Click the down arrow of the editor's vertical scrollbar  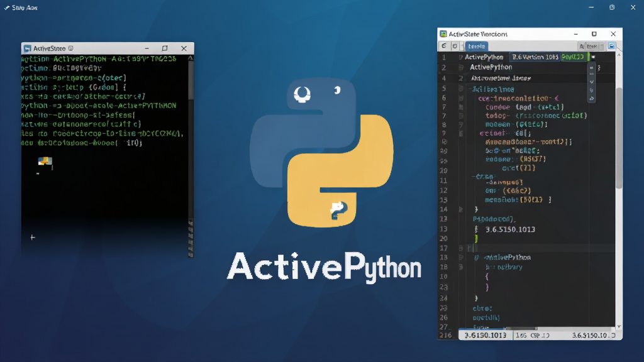(619, 327)
